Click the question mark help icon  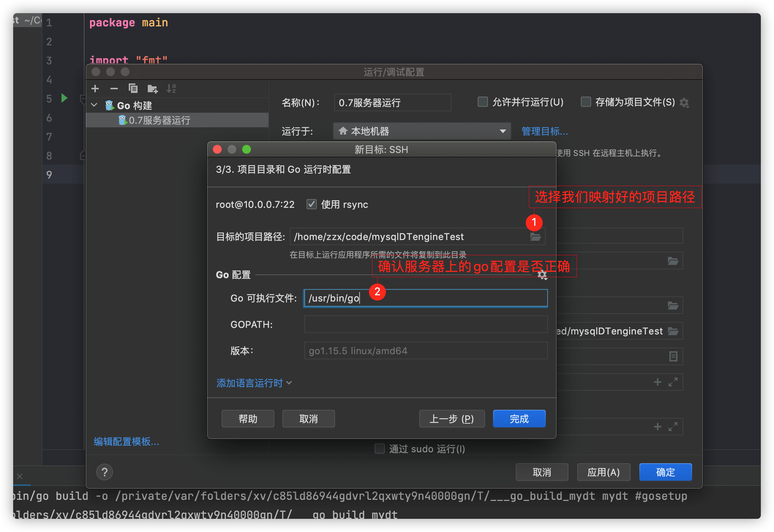[105, 472]
